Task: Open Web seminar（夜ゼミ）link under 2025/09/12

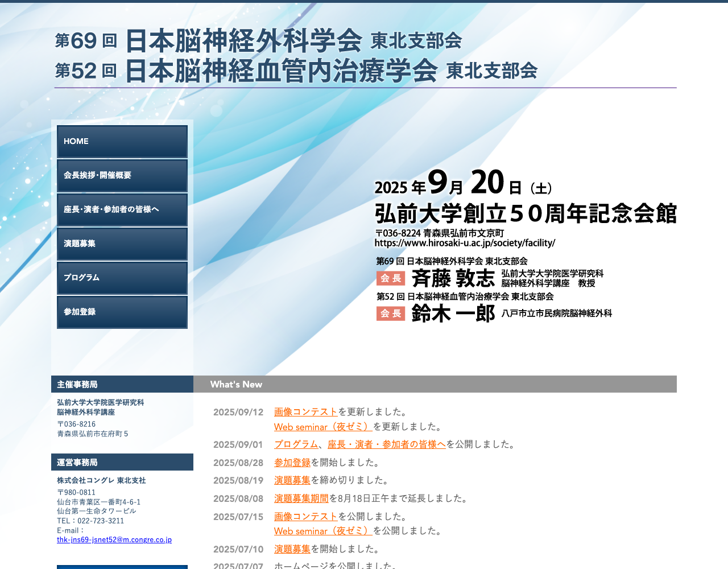Action: pyautogui.click(x=322, y=427)
